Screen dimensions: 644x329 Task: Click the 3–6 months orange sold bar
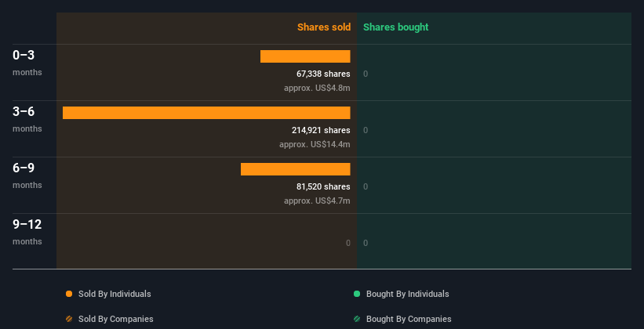click(206, 113)
